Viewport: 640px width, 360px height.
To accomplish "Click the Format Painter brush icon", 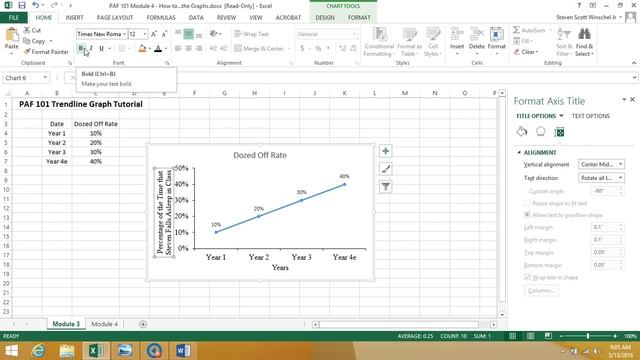I will pos(27,52).
